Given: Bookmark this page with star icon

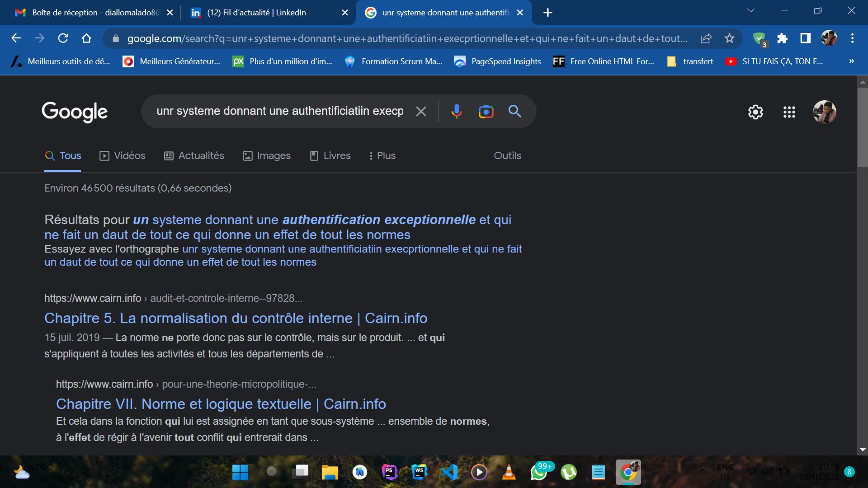Looking at the screenshot, I should pos(729,38).
